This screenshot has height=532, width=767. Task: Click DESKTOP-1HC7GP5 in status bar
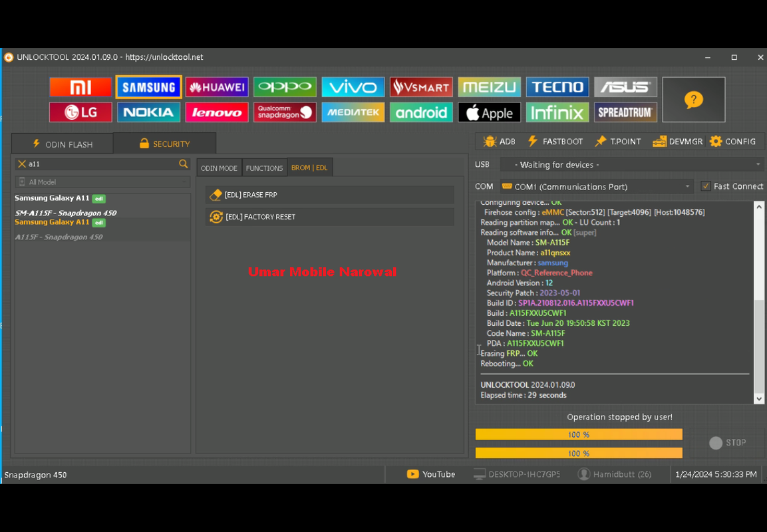[x=517, y=474]
